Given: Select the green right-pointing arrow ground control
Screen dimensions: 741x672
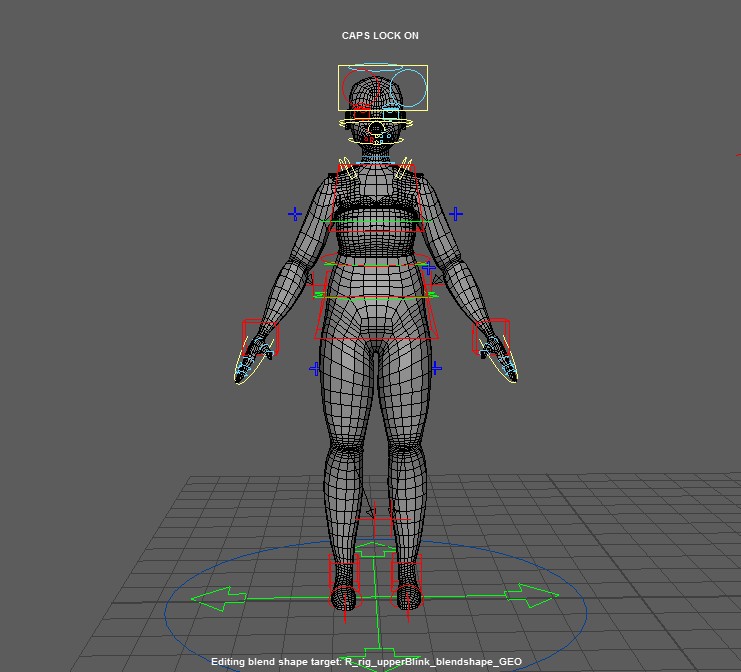Looking at the screenshot, I should [532, 595].
